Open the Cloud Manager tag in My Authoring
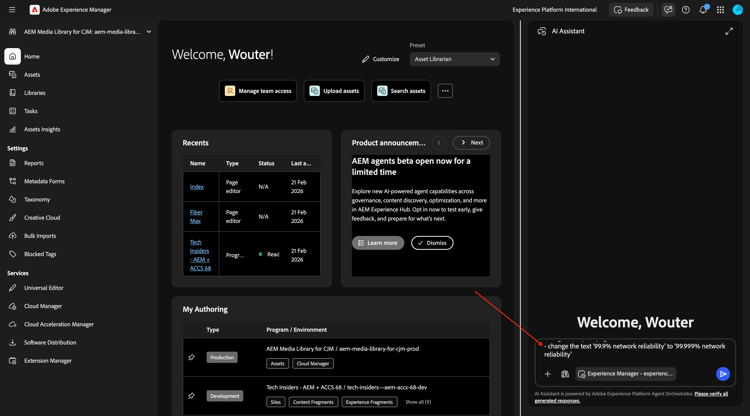Image resolution: width=750 pixels, height=416 pixels. coord(313,364)
